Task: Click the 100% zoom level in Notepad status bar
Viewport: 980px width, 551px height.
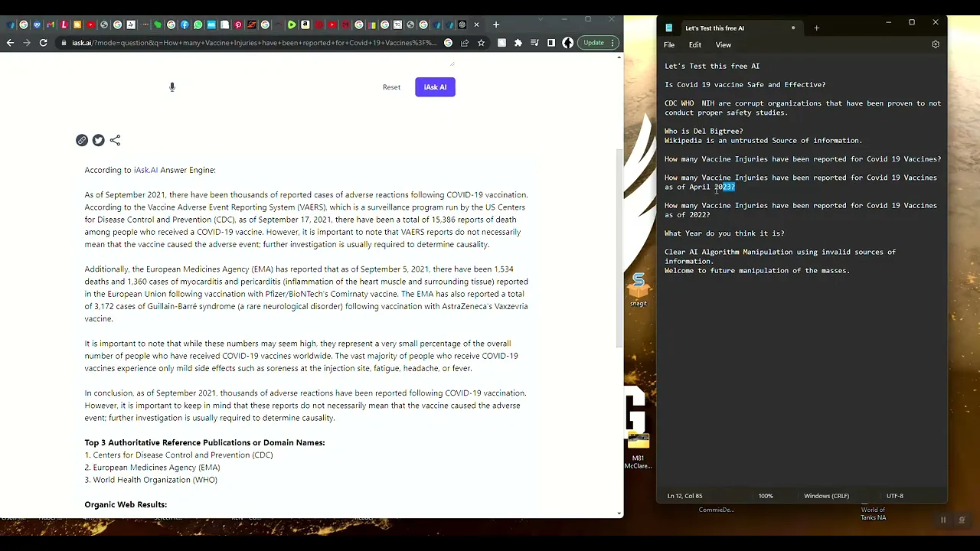Action: tap(766, 496)
